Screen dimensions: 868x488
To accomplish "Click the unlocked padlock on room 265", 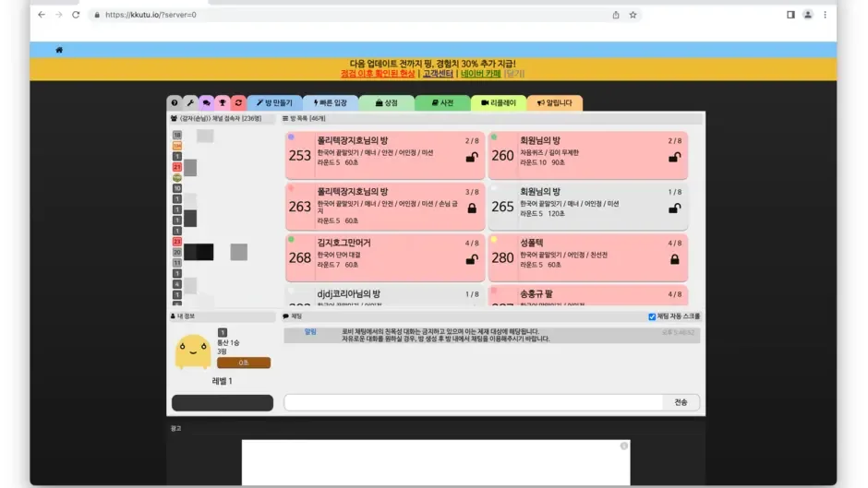I will pyautogui.click(x=674, y=208).
